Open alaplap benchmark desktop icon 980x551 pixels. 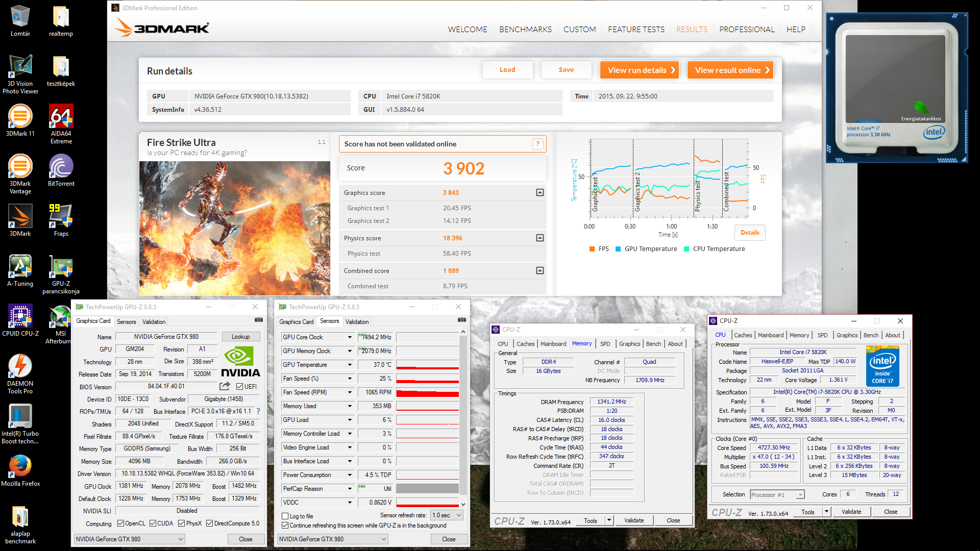[20, 524]
